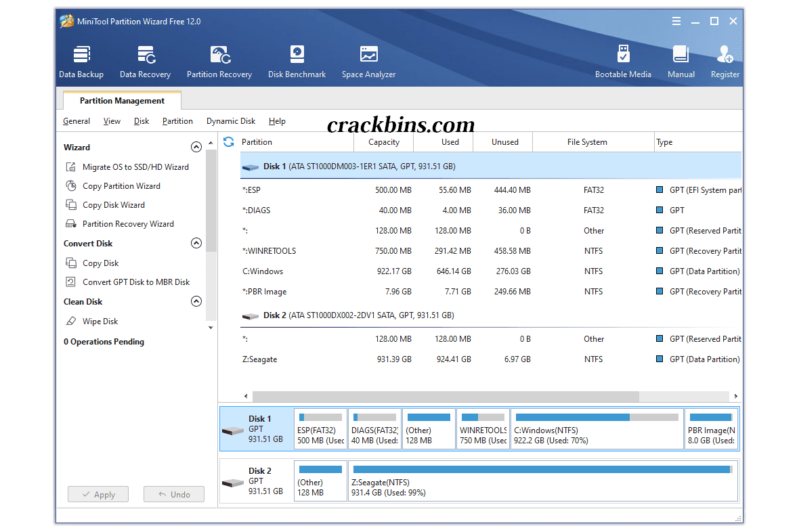799x532 pixels.
Task: Launch the Data Recovery tool
Action: tap(145, 61)
